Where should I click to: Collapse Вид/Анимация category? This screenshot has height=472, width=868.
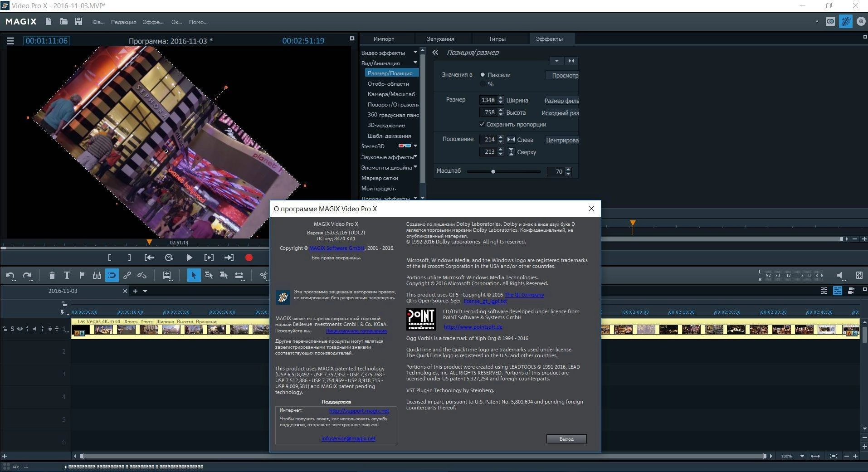point(415,63)
